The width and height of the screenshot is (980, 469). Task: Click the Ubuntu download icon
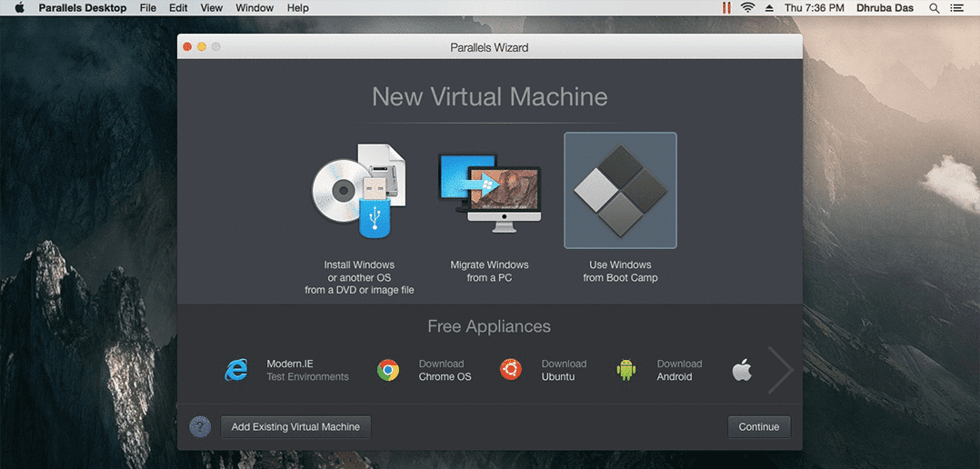[x=511, y=370]
